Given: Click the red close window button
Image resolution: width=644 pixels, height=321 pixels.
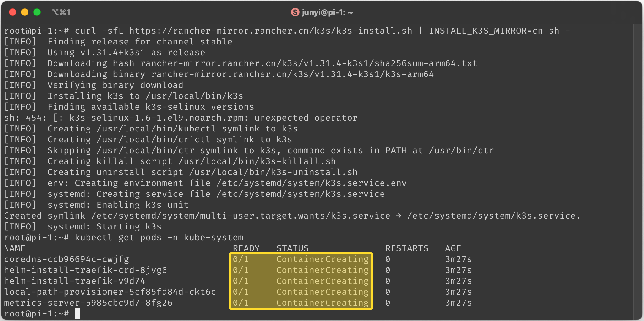Looking at the screenshot, I should tap(13, 12).
